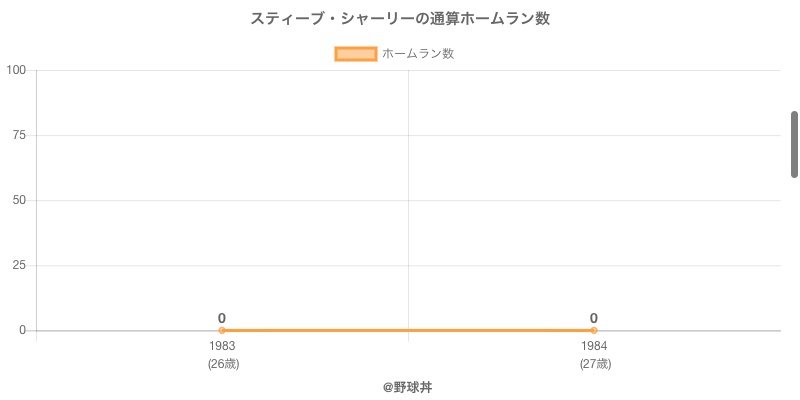Click the 25 y-axis tick label
The width and height of the screenshot is (800, 400).
point(19,265)
